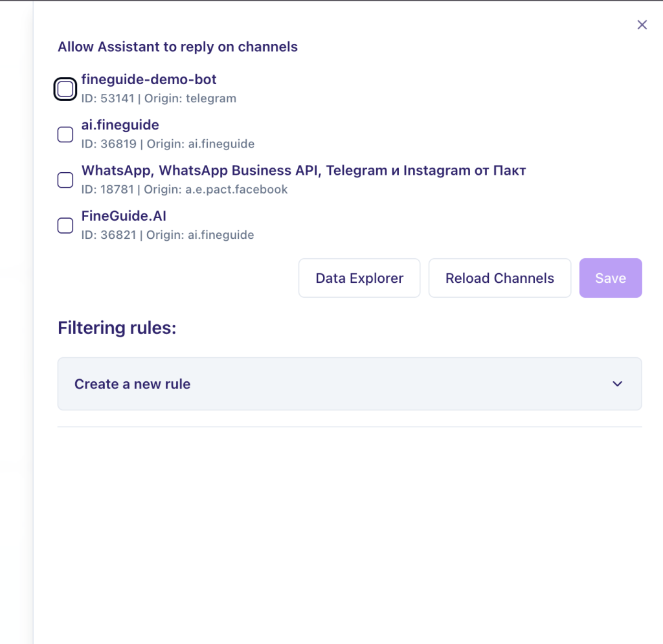Click the chevron arrow in the rule panel
Viewport: 663px width, 644px height.
(617, 384)
